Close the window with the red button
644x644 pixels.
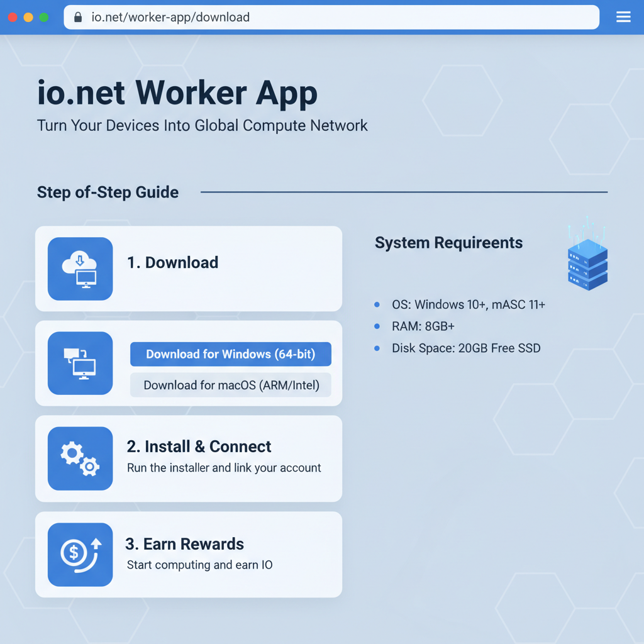[13, 17]
